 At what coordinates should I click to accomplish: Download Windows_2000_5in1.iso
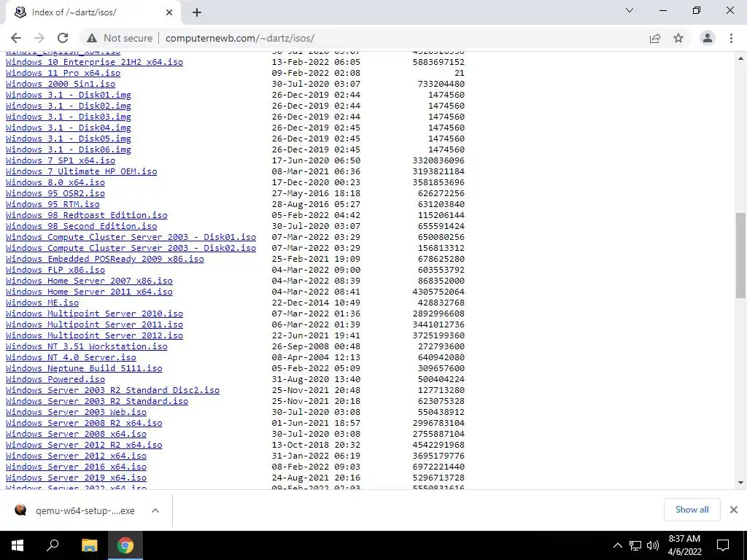coord(61,84)
